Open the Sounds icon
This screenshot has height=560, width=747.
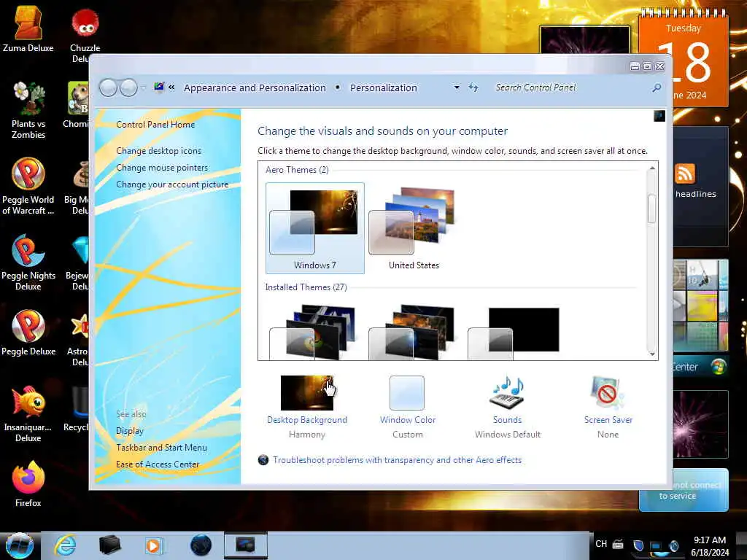[x=507, y=393]
